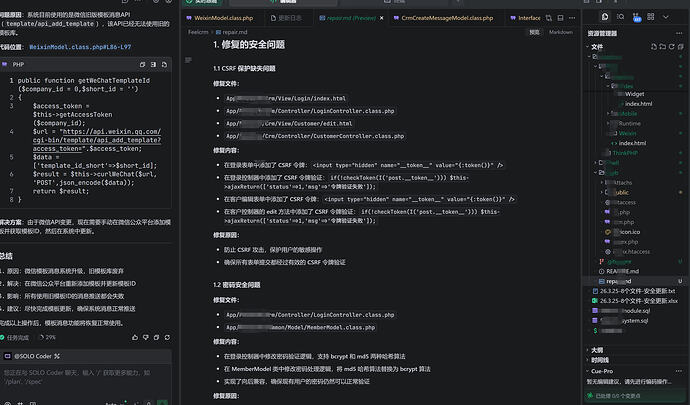Select the @SOLO Coder agent chip
Image resolution: width=690 pixels, height=405 pixels.
point(32,356)
